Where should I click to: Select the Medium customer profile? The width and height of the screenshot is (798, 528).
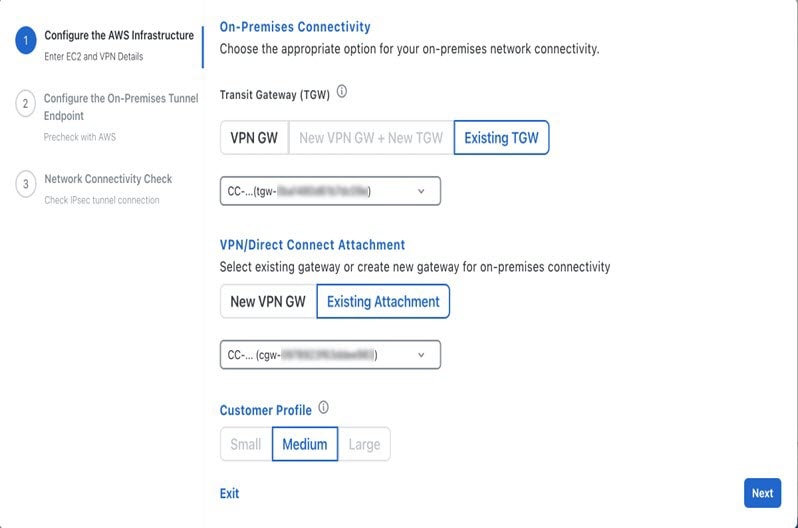pos(305,444)
